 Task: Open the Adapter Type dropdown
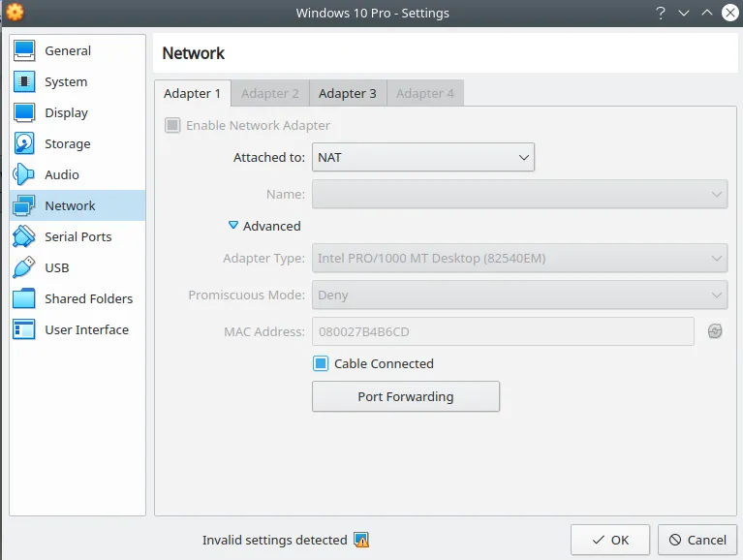[x=520, y=259]
